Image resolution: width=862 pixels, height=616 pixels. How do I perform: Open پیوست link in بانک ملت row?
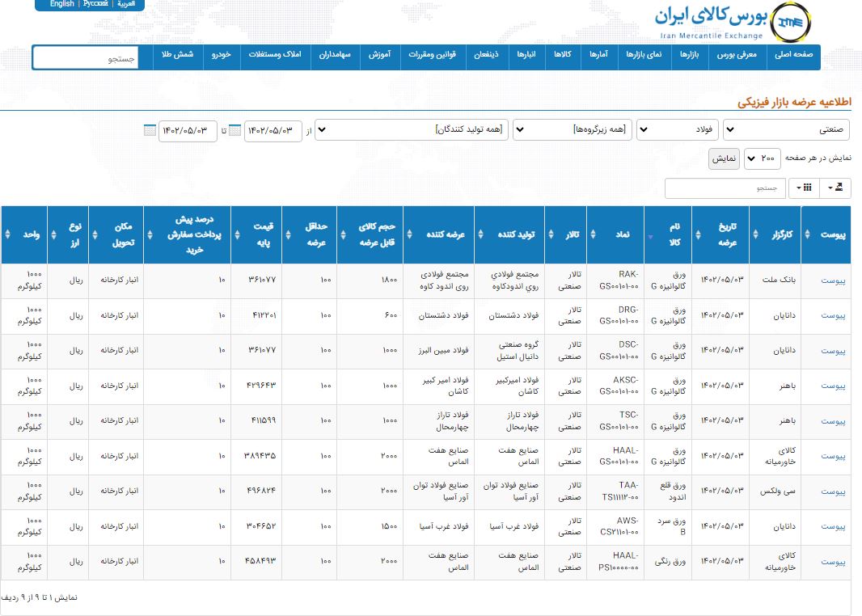click(x=833, y=281)
